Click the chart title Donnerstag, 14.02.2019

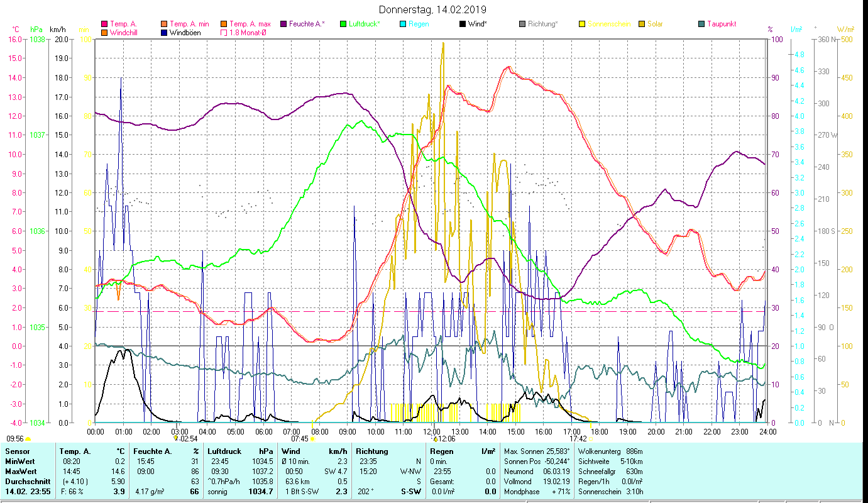[x=433, y=10]
